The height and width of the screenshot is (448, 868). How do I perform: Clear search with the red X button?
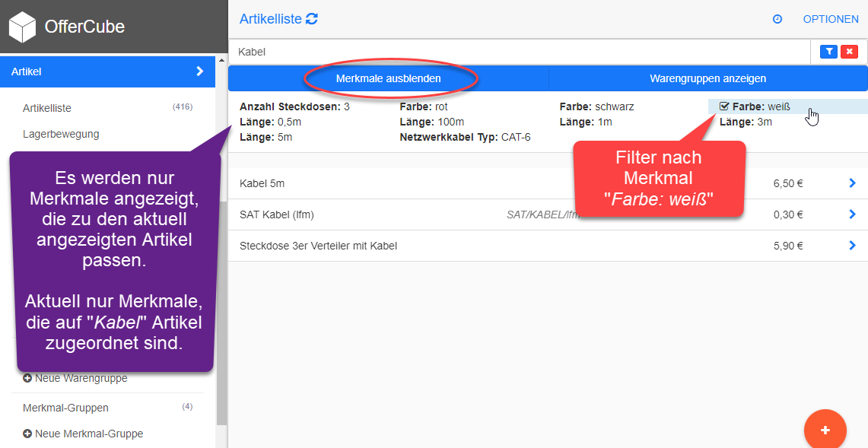[849, 52]
